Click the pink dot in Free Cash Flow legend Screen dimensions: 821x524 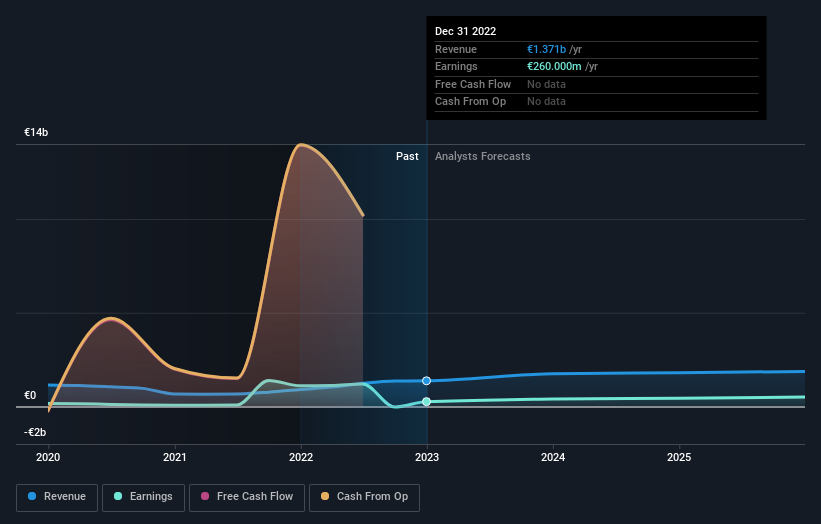[x=205, y=496]
